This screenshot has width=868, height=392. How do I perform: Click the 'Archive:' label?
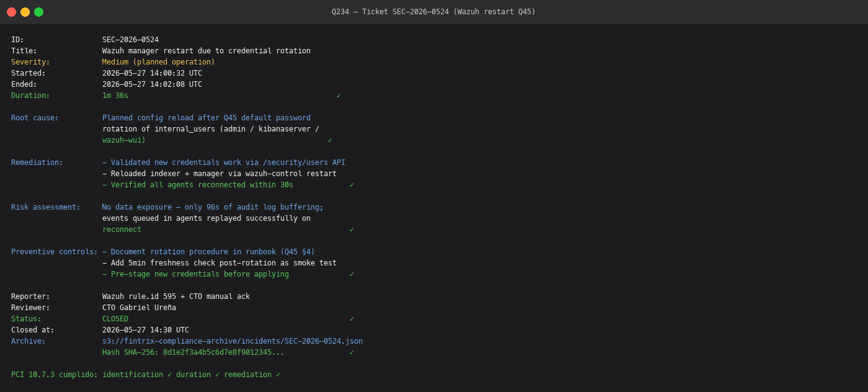click(x=29, y=341)
